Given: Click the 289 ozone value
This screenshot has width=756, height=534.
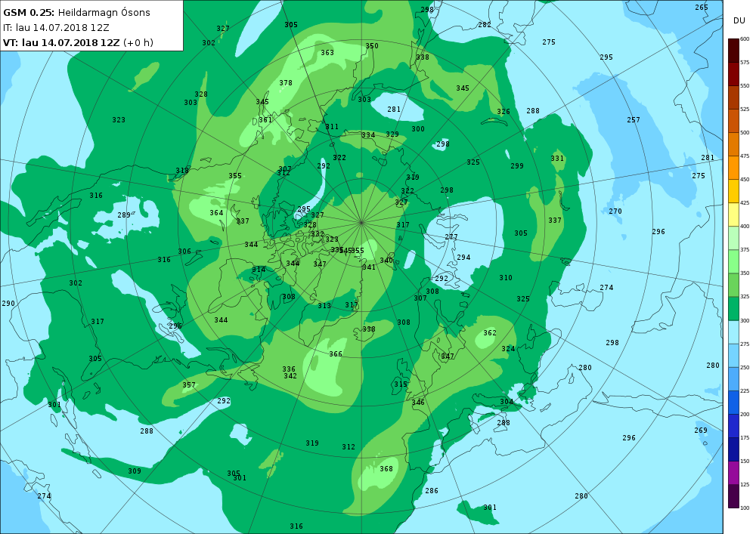Looking at the screenshot, I should [x=124, y=215].
